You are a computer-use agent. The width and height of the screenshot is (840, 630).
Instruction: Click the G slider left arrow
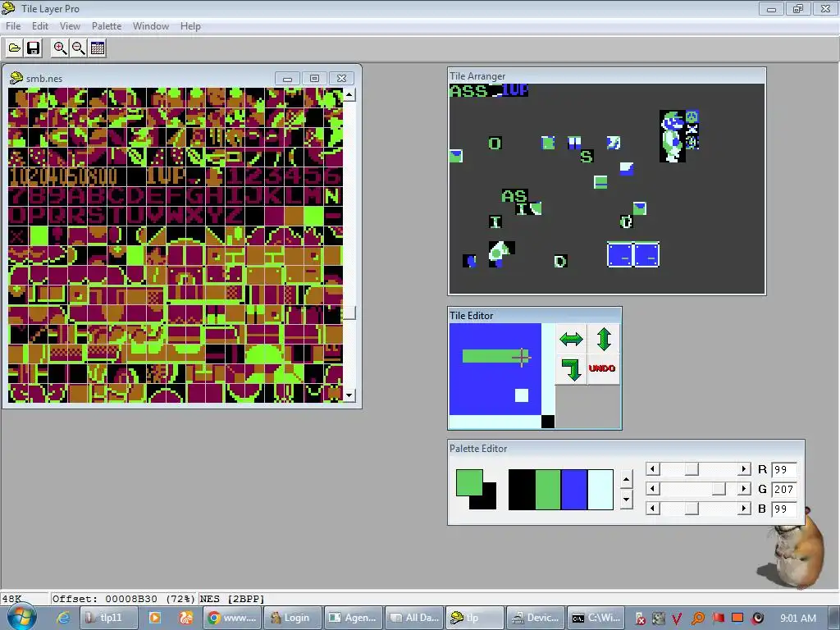pos(652,489)
